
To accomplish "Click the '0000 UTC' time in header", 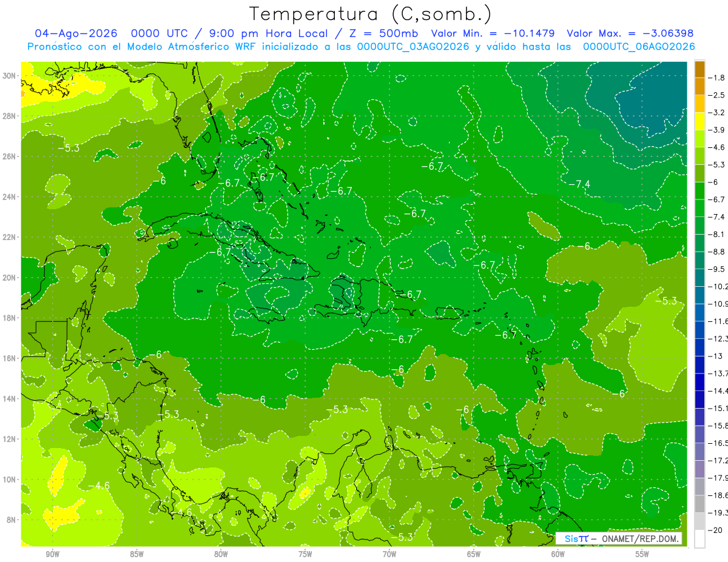I will (161, 33).
